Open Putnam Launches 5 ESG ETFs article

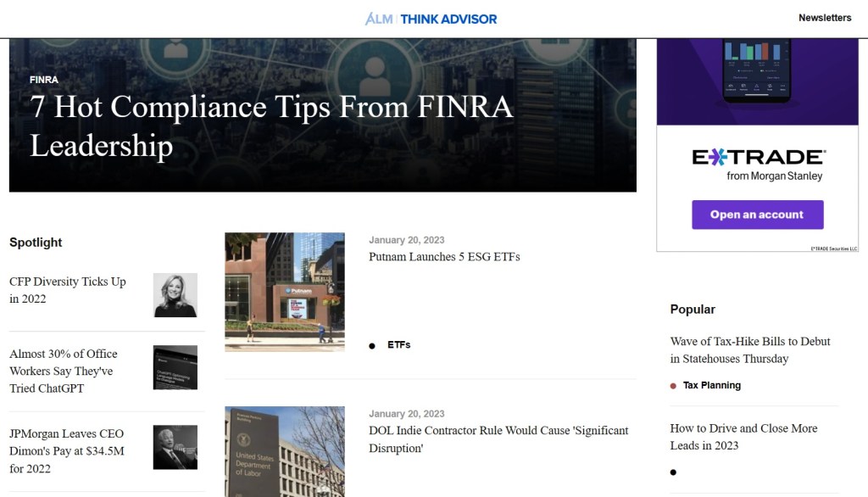click(x=444, y=256)
